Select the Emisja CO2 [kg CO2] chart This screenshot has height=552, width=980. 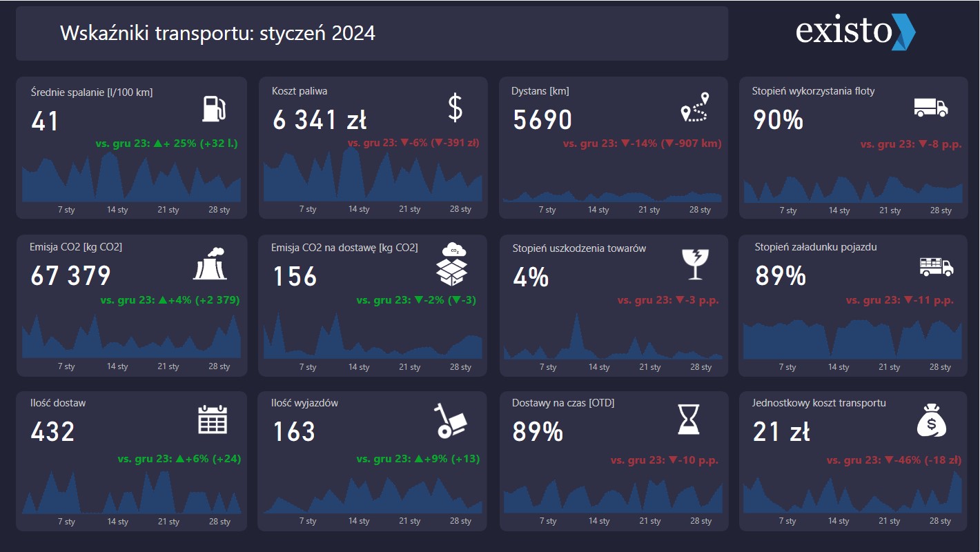coord(131,337)
